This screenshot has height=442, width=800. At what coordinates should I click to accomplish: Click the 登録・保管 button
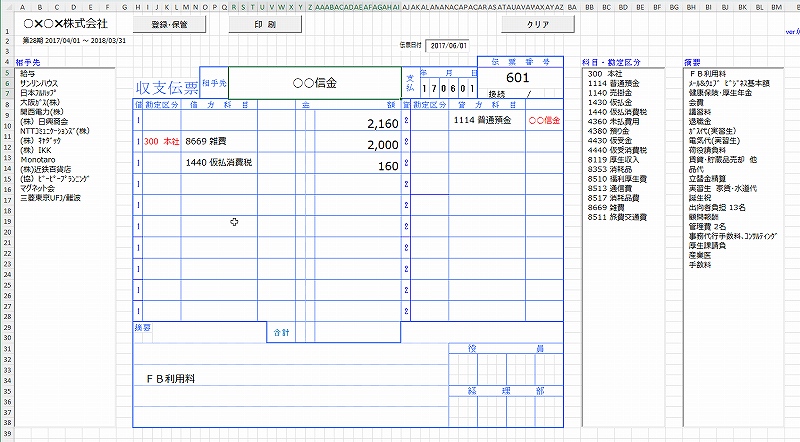click(x=169, y=23)
